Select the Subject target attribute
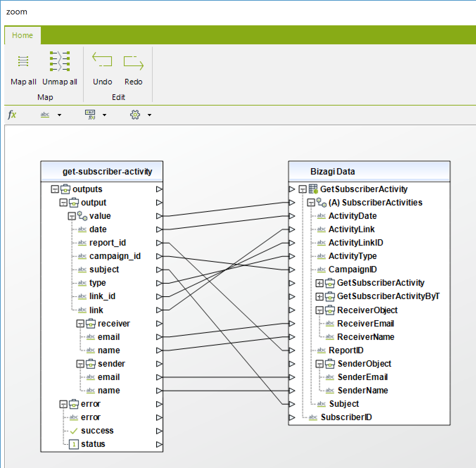Screen dimensions: 476x468 click(344, 404)
